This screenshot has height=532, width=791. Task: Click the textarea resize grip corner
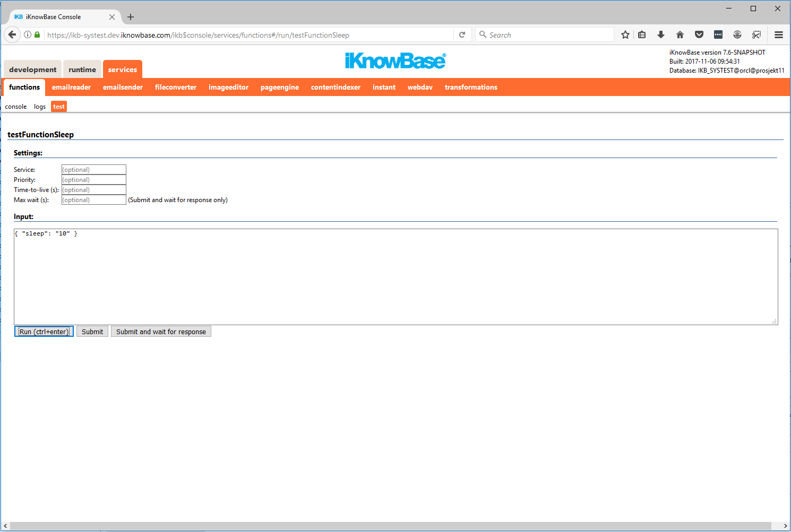click(x=775, y=321)
